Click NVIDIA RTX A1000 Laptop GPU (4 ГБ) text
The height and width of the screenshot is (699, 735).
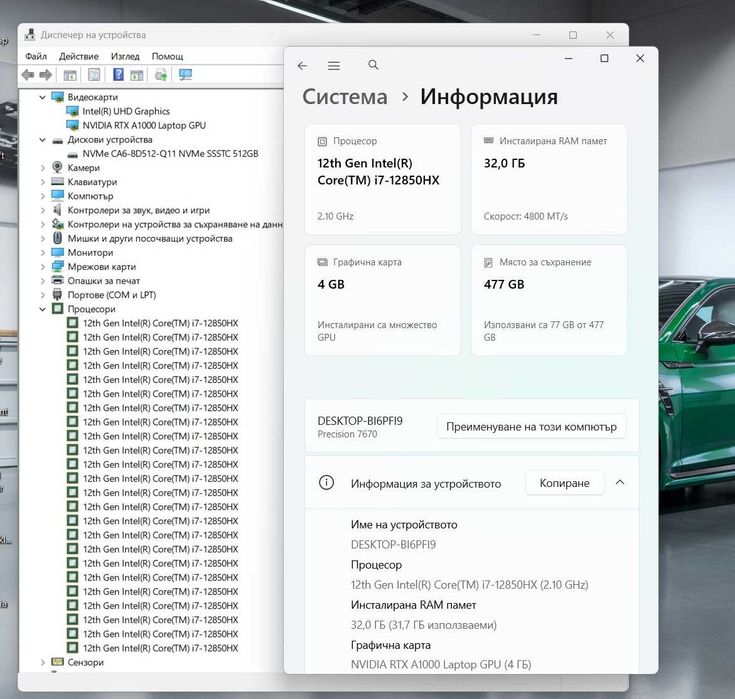pos(441,664)
